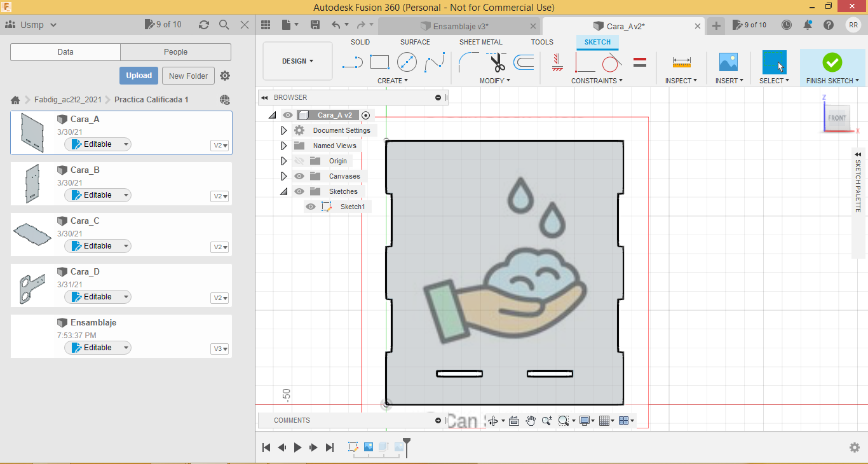Show the Origin folder
Viewport: 868px width, 464px height.
pos(299,161)
